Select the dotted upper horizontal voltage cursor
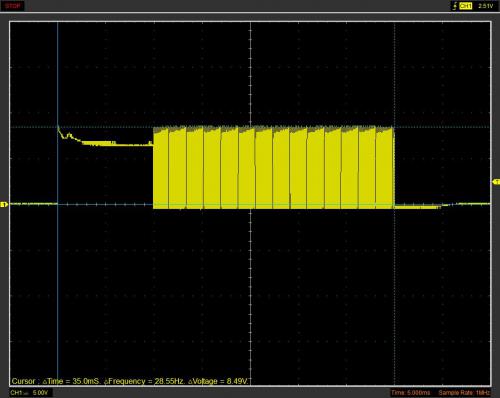This screenshot has height=398, width=500. [250, 127]
